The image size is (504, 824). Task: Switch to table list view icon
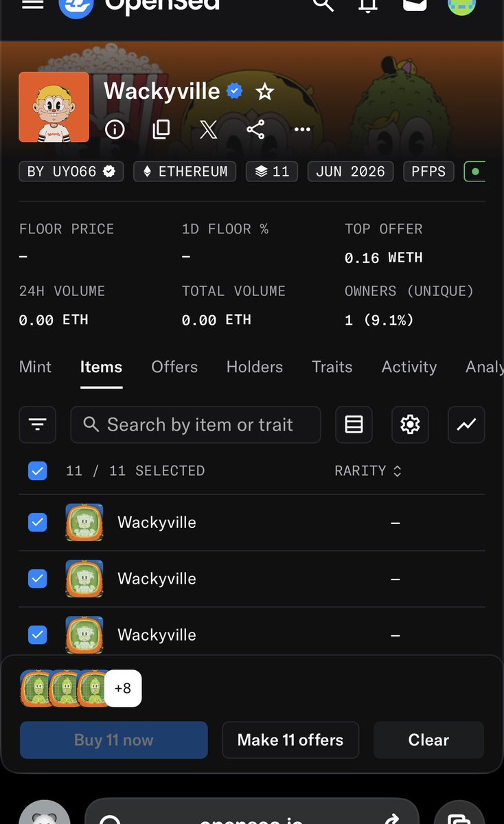354,425
